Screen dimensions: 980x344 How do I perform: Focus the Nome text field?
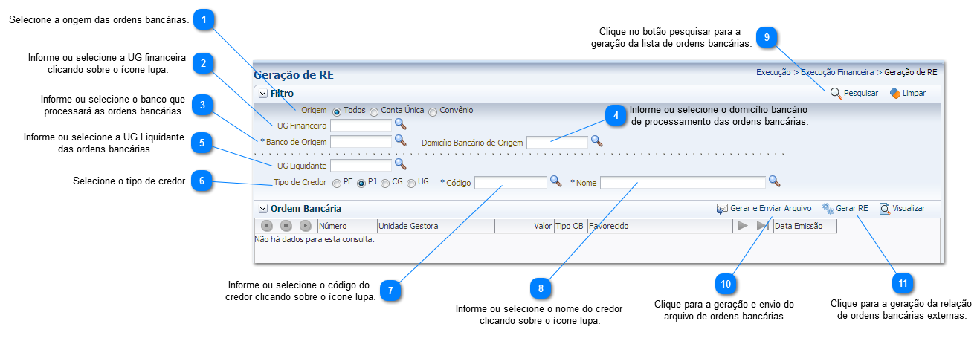682,183
